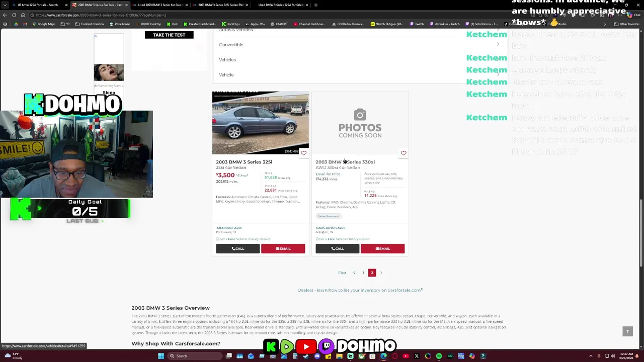Open Opera browser from the taskbar
This screenshot has width=644, height=362.
394,356
